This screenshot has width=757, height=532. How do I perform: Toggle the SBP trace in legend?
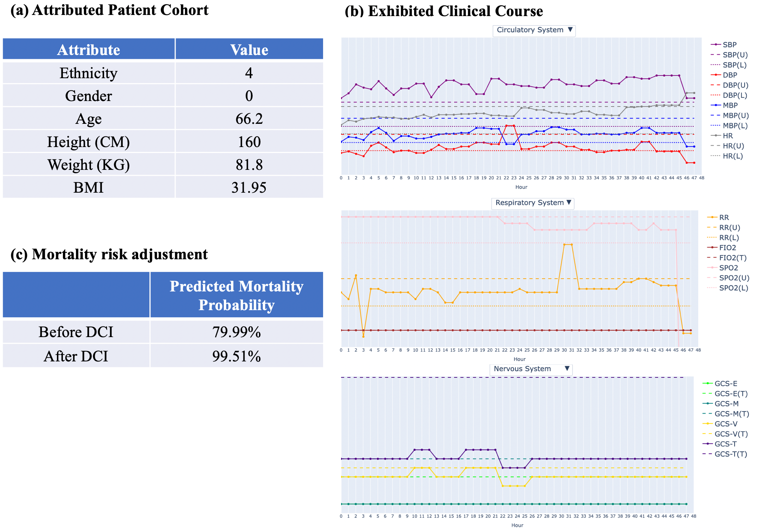(729, 45)
